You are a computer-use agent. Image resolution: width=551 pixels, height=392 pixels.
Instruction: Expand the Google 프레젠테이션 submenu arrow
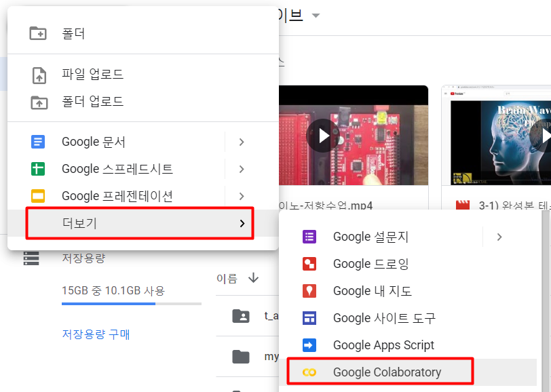242,196
